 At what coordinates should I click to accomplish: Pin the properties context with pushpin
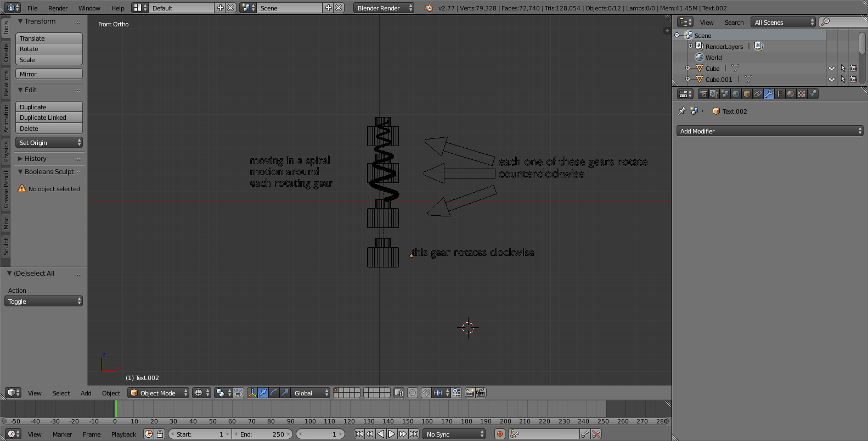682,111
